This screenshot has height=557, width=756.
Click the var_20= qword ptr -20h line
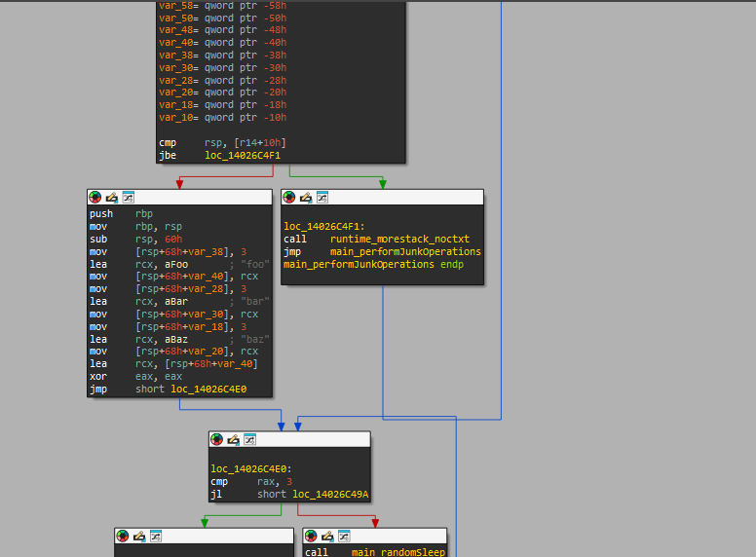click(223, 93)
